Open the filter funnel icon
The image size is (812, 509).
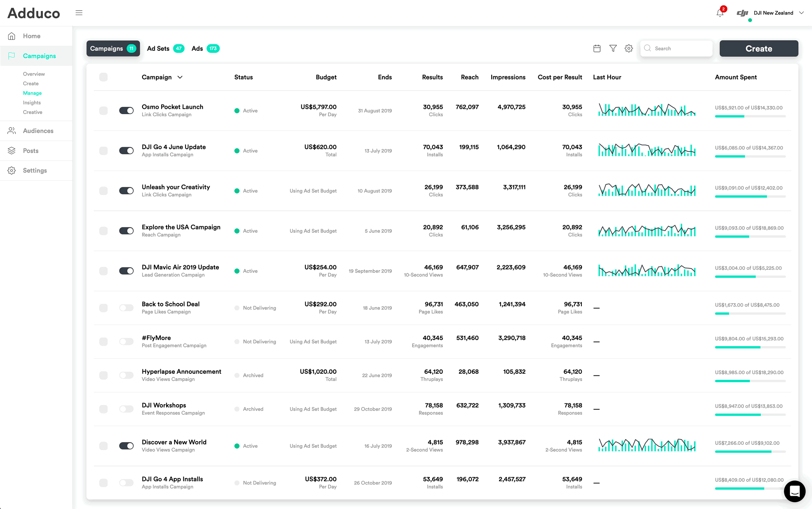pos(613,48)
